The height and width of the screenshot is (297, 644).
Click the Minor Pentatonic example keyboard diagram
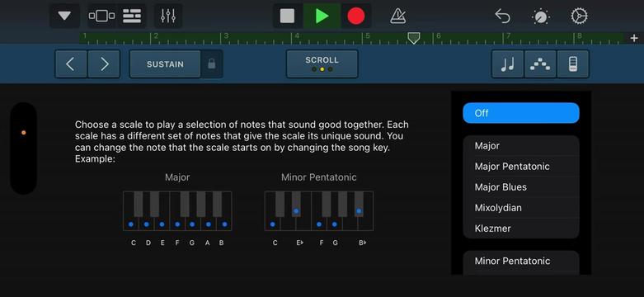point(319,210)
